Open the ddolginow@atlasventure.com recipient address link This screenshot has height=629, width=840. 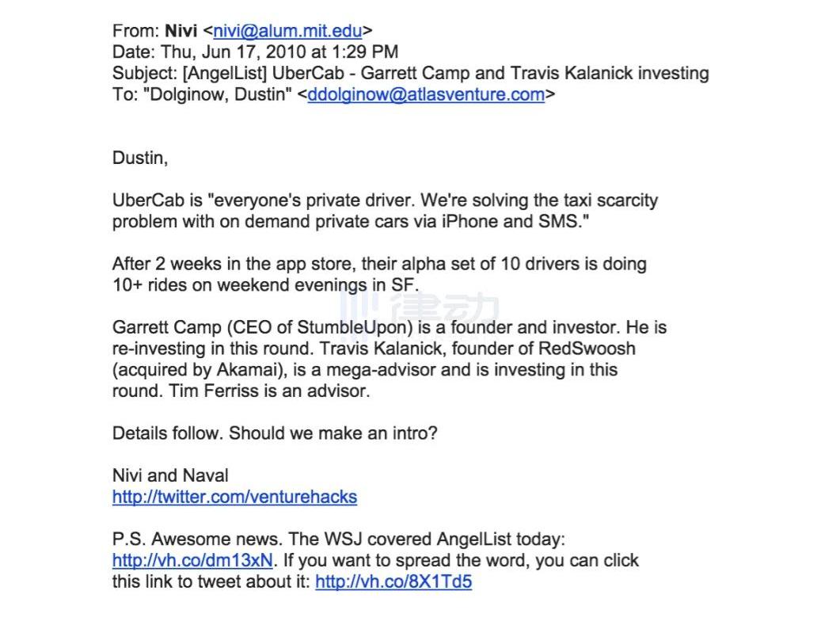pyautogui.click(x=426, y=95)
